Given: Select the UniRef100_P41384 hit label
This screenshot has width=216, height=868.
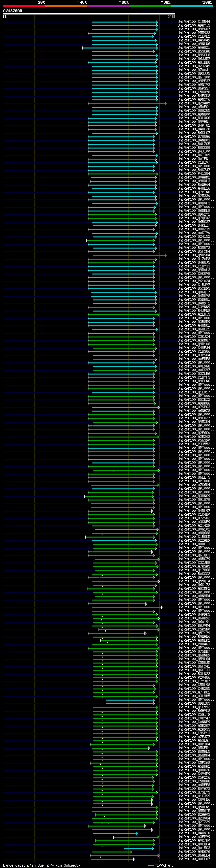Looking at the screenshot, I should coord(194,174).
